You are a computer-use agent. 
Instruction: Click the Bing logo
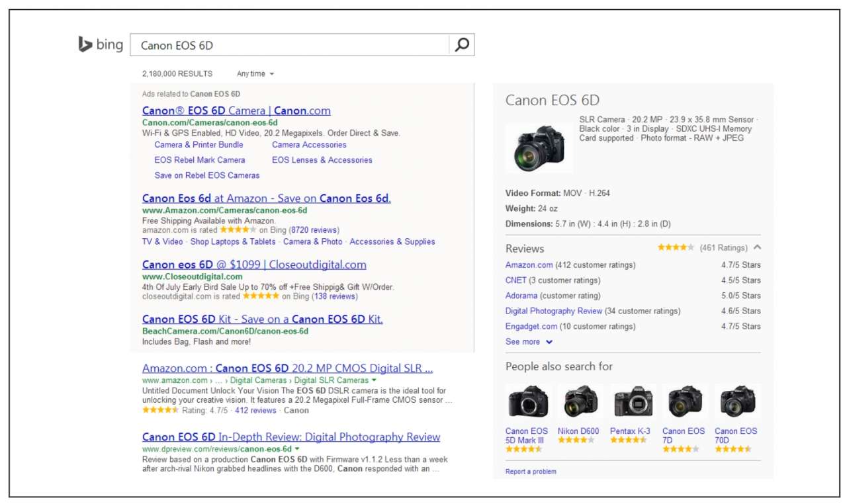click(101, 44)
